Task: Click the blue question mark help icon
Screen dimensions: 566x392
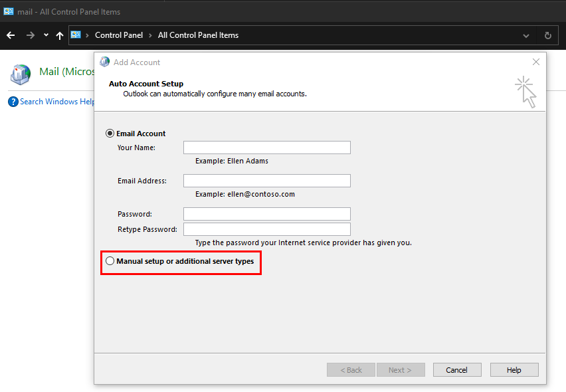Action: [13, 101]
